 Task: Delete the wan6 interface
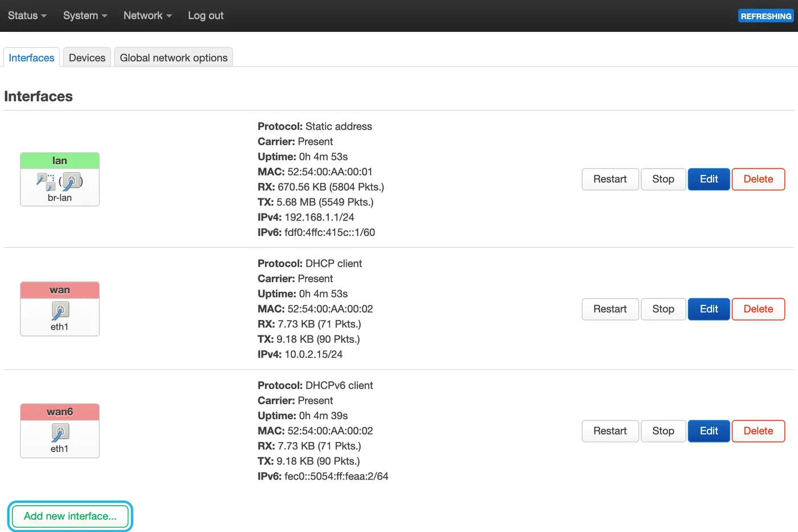pos(759,431)
